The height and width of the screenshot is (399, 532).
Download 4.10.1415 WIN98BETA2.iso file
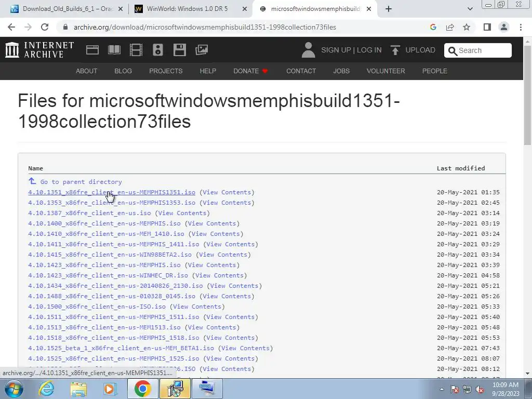coord(110,255)
